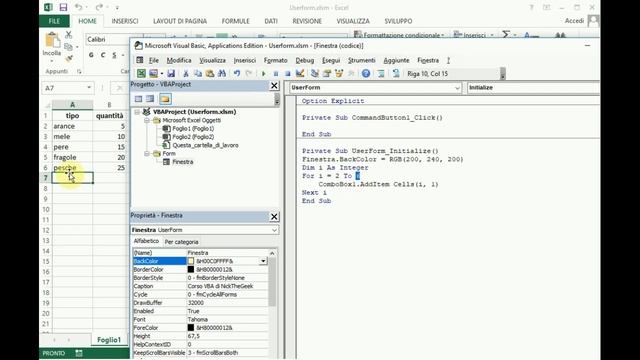Switch to the Per categoria properties tab
This screenshot has width=640, height=360.
(x=181, y=242)
